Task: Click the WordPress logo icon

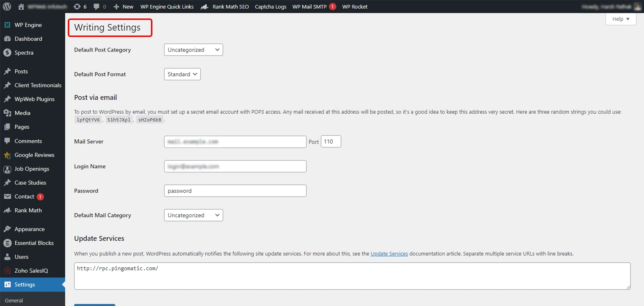Action: [x=7, y=6]
